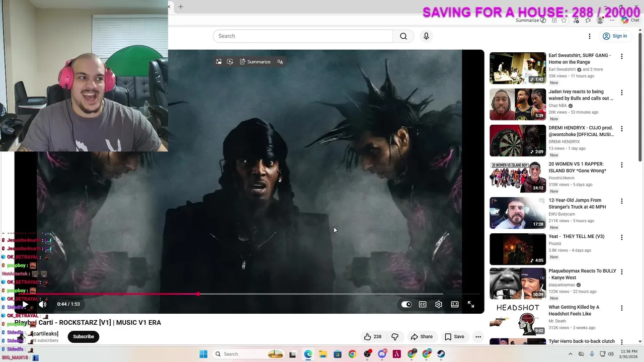
Task: Open the browser extensions grid icon
Action: (x=554, y=20)
